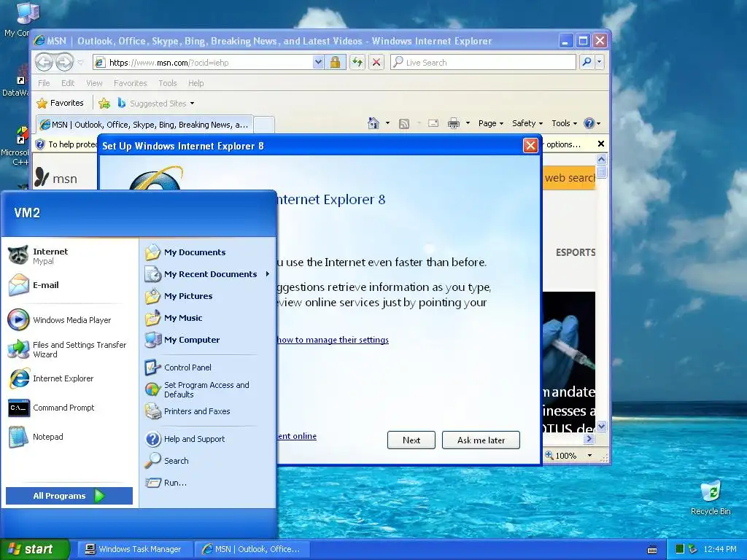Expand search provider dropdown arrow
Screen dimensions: 747x560
coord(600,62)
